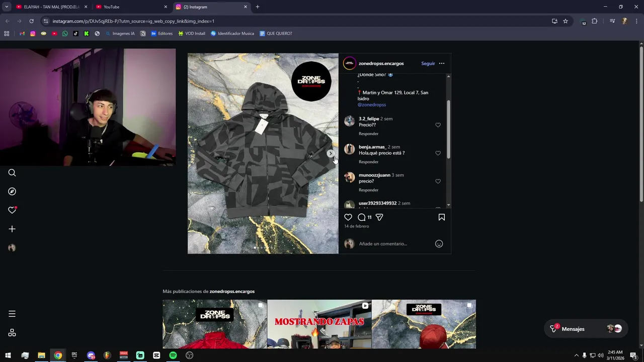
Task: Click the Instagram URL address bar
Action: coord(297,21)
